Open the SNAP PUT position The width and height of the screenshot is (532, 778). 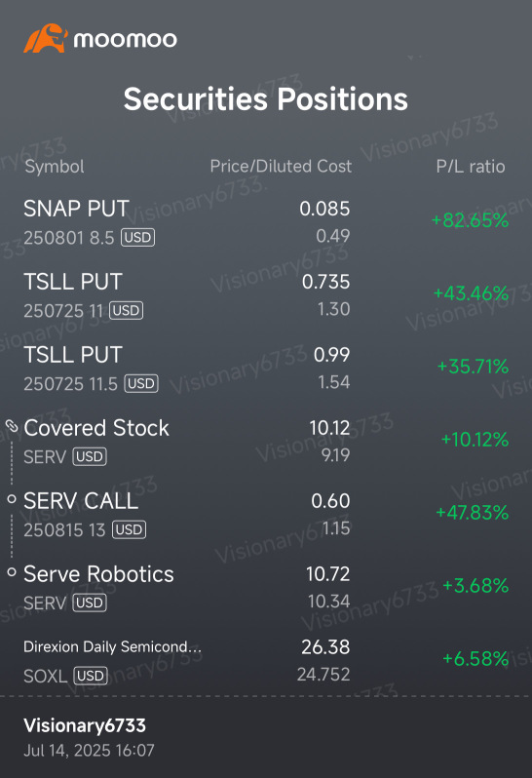[x=266, y=221]
